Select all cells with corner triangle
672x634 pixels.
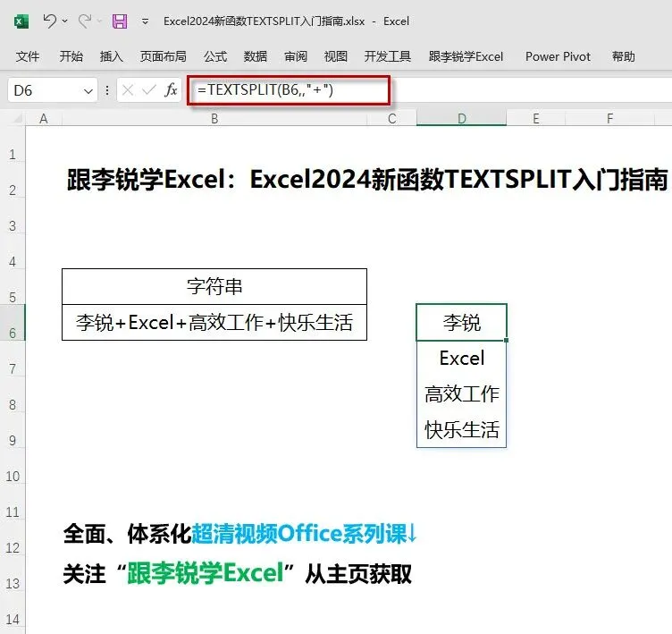(16, 118)
